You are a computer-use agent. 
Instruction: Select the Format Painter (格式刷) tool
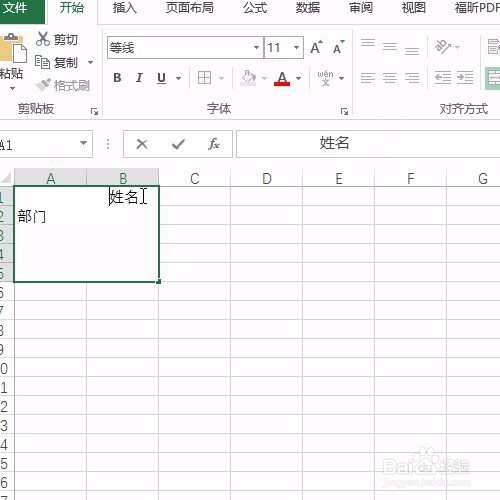pos(63,85)
